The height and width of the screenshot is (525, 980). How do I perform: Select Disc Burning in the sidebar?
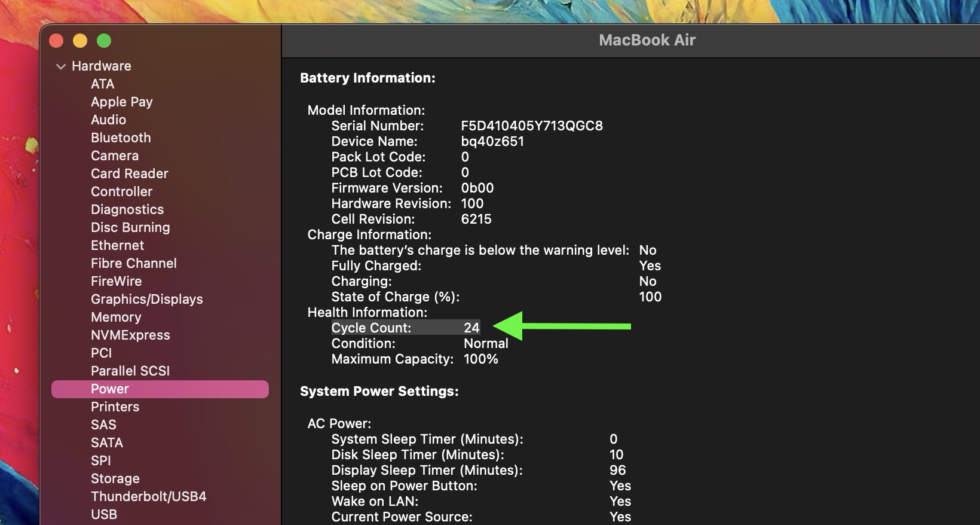pos(130,227)
